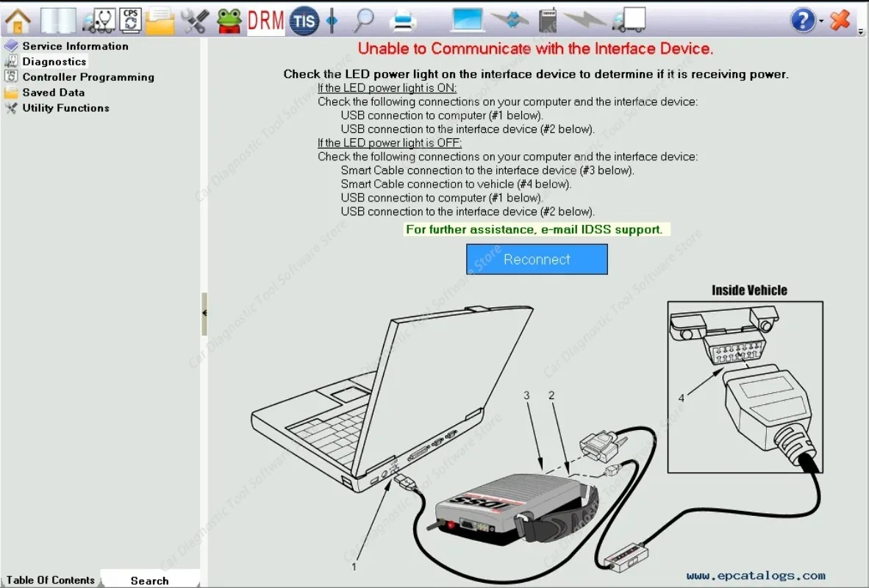Viewport: 869px width, 588px height.
Task: Click the vertical bar with blue diamond icon
Action: (332, 21)
